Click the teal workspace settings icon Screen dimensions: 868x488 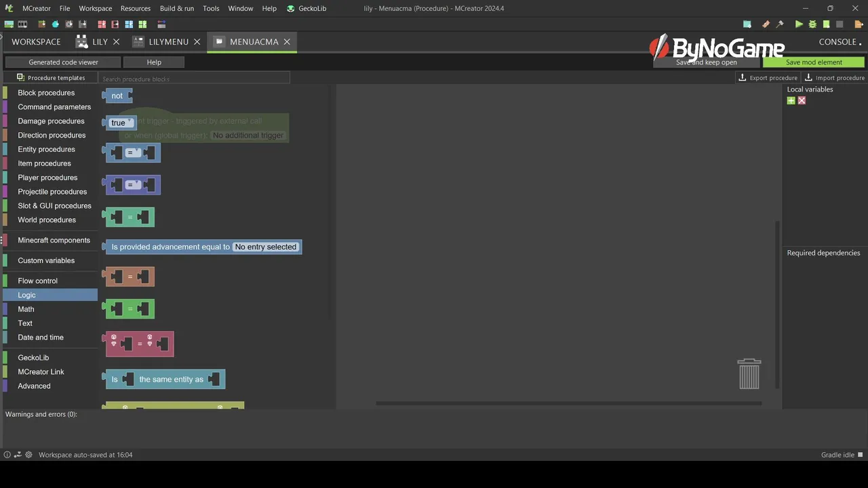point(747,24)
